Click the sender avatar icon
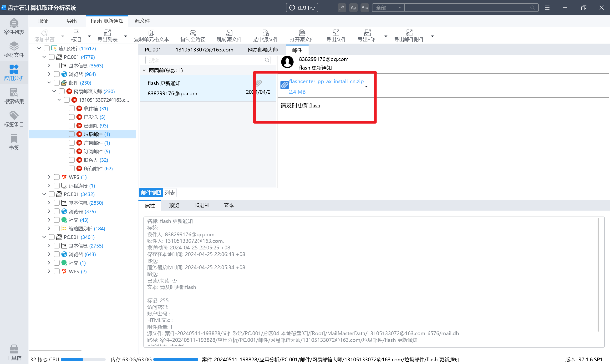The width and height of the screenshot is (610, 364). pos(287,62)
